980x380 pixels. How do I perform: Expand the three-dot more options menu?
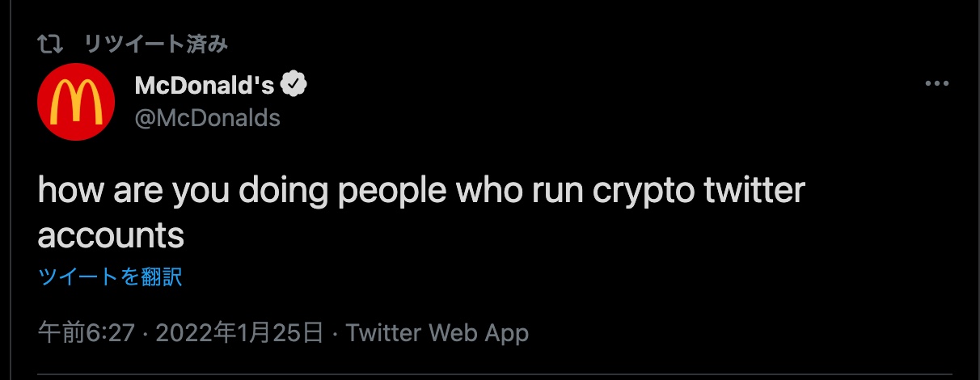tap(936, 84)
